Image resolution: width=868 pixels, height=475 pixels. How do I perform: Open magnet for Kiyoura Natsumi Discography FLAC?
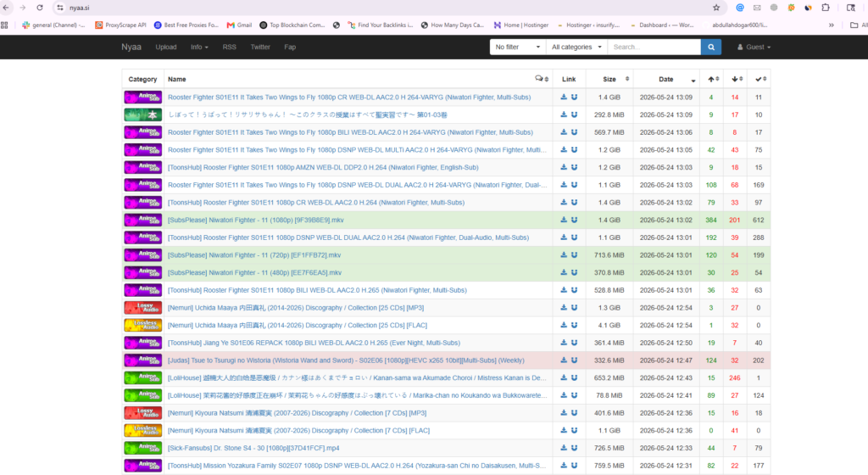tap(574, 431)
